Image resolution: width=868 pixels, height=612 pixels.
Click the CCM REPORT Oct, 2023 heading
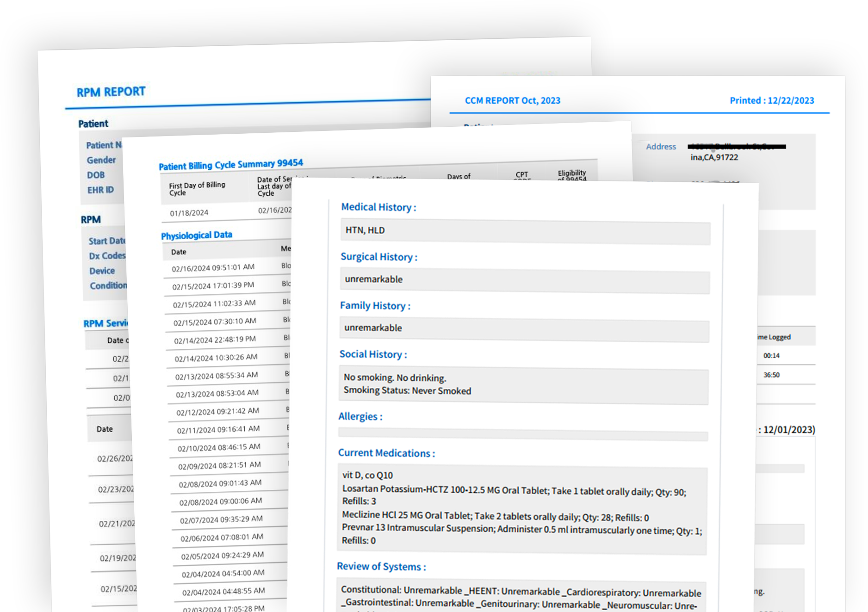pos(512,100)
